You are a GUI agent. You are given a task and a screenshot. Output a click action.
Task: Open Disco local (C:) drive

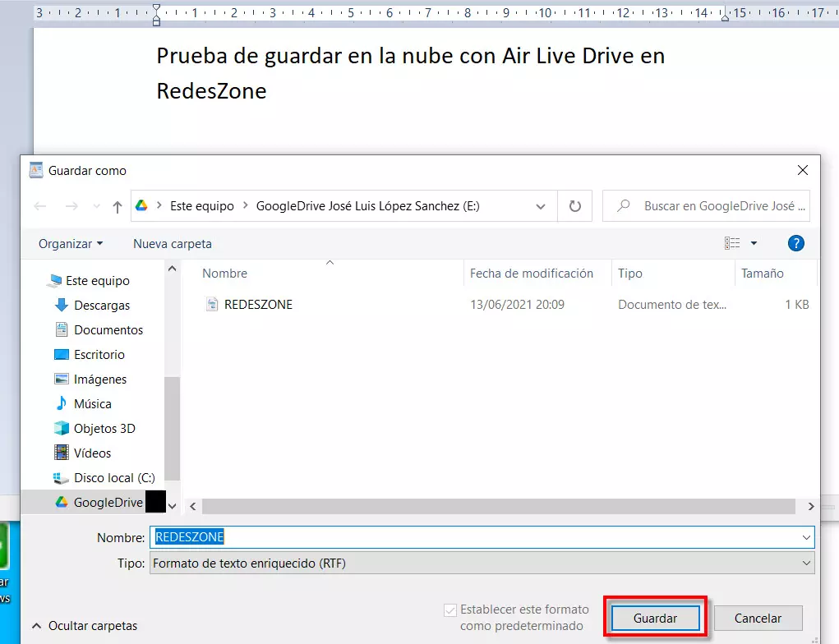pos(114,478)
